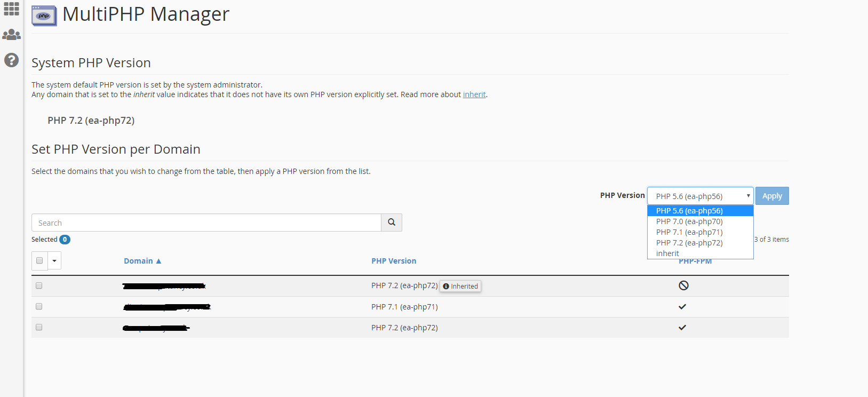This screenshot has height=397, width=868.
Task: Click the second redacted domain link
Action: [167, 307]
